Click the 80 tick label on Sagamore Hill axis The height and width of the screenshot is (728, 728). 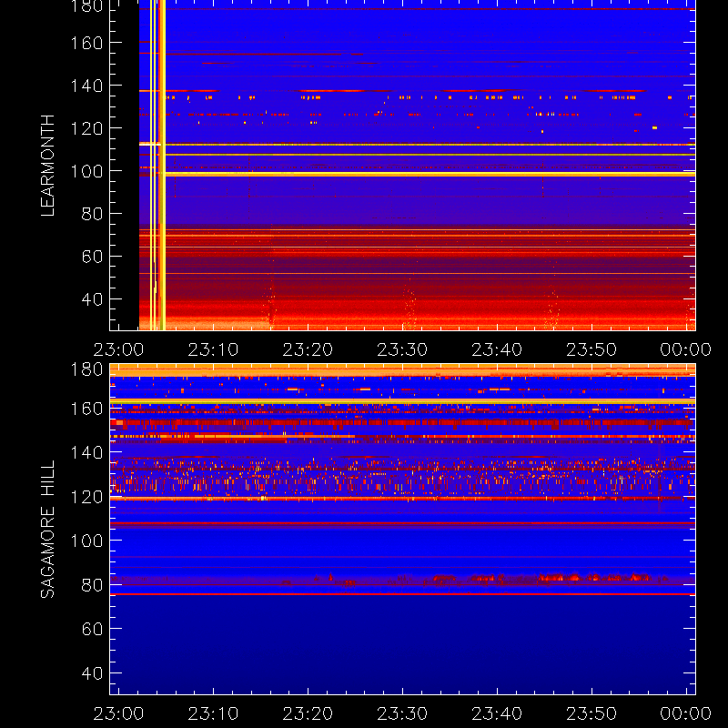pos(92,585)
